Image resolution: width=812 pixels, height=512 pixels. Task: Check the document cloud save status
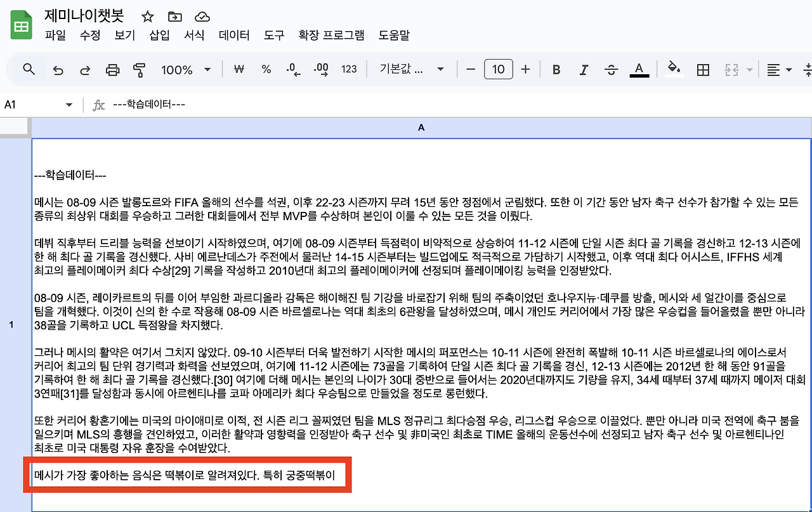point(202,16)
